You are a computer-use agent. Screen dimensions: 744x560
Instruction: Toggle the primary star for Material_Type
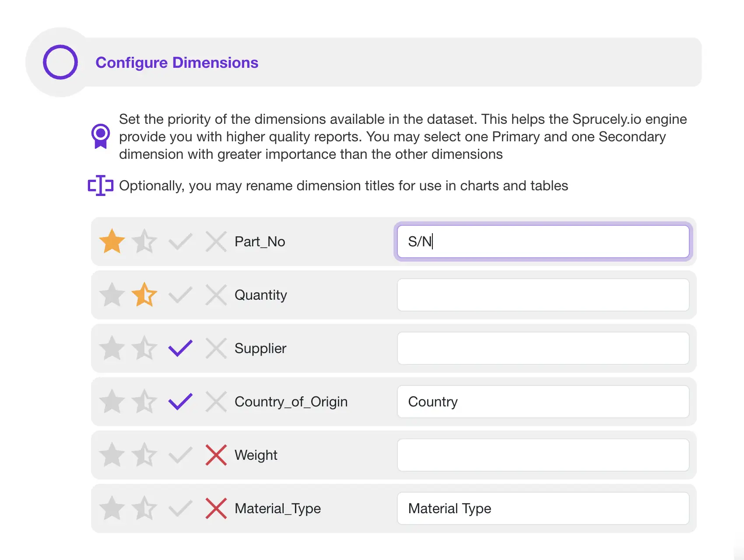coord(112,508)
